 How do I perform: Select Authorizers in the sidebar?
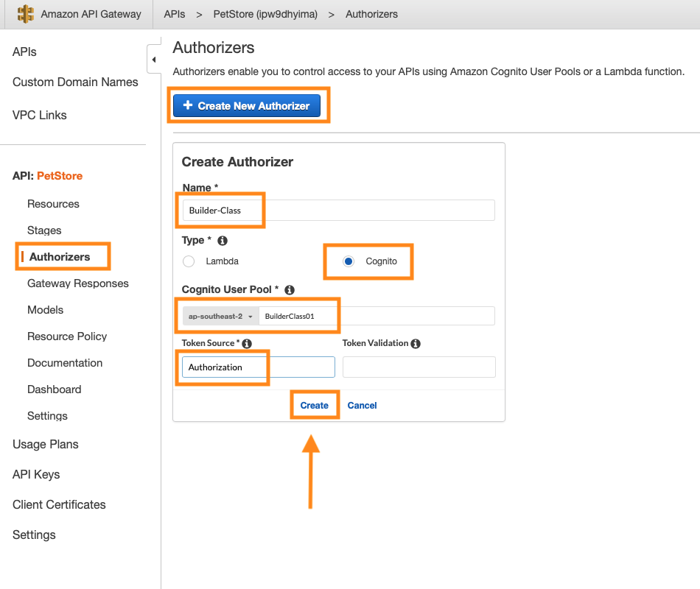pos(60,257)
